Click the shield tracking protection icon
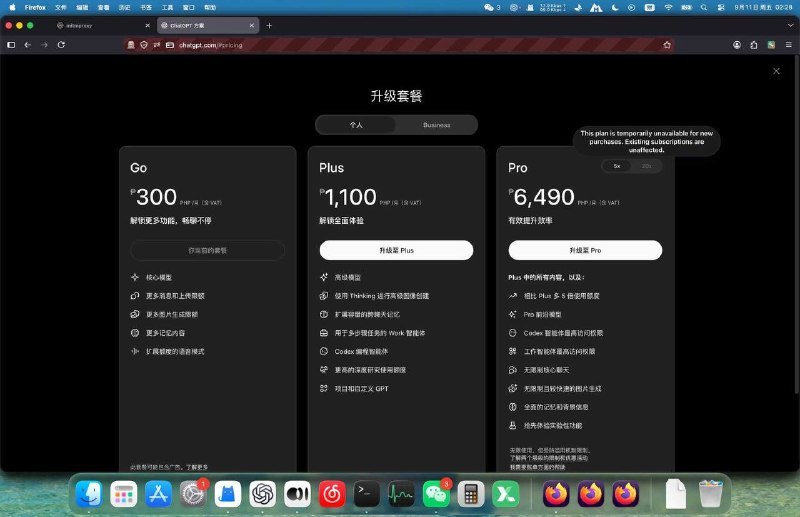 (x=144, y=45)
